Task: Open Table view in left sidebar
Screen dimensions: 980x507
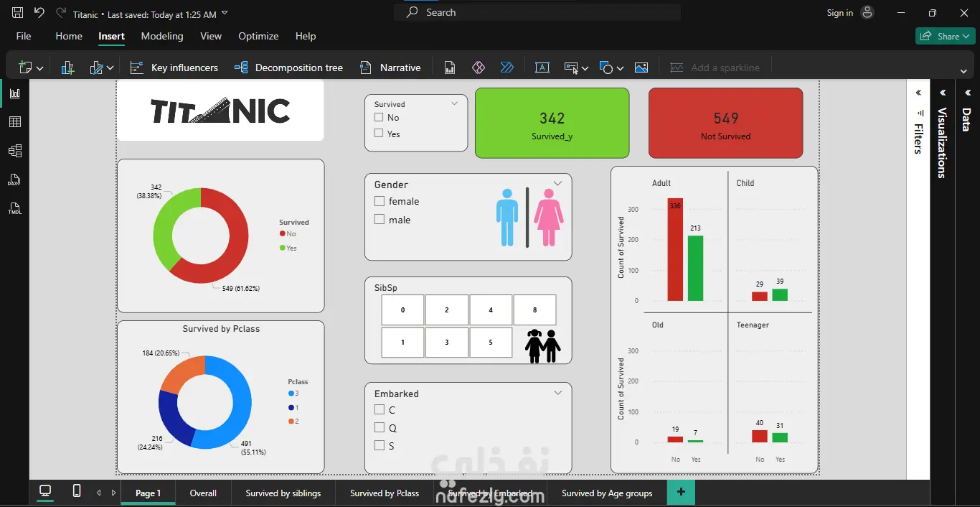Action: click(14, 122)
